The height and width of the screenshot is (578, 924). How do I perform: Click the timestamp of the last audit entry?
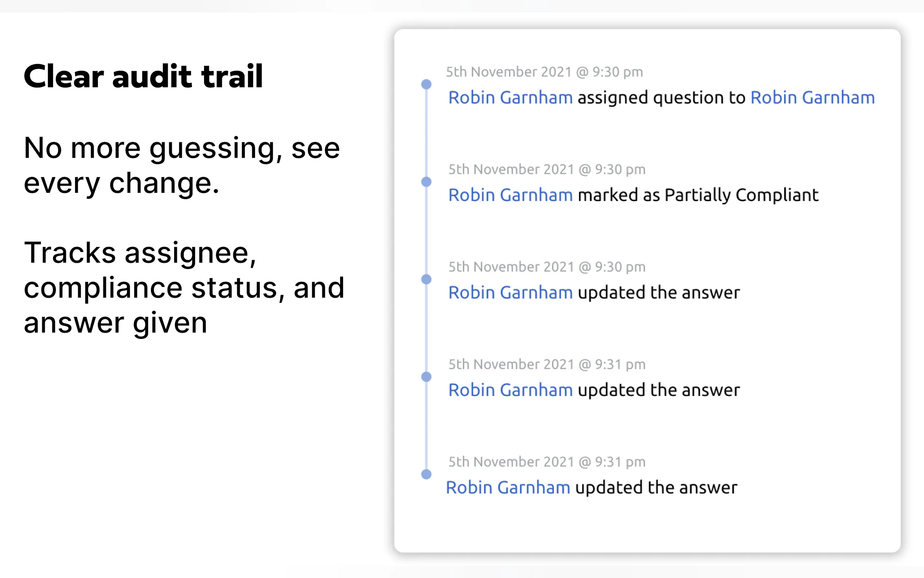(x=547, y=462)
